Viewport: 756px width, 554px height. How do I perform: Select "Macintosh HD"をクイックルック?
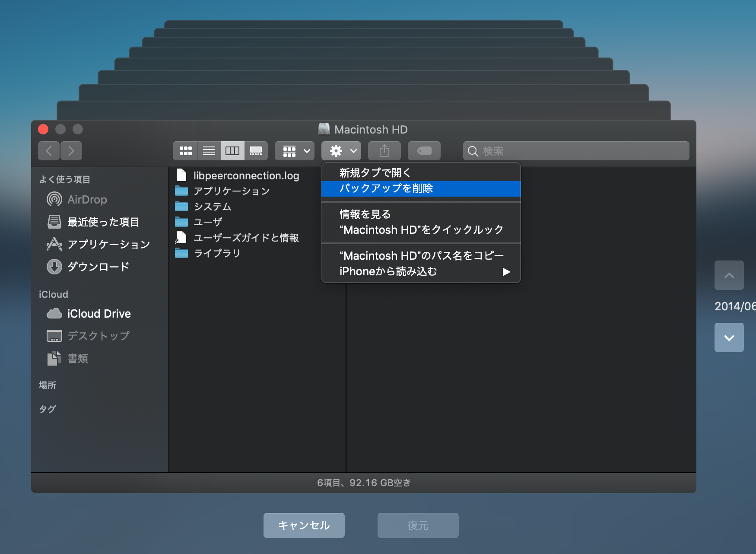tap(421, 230)
